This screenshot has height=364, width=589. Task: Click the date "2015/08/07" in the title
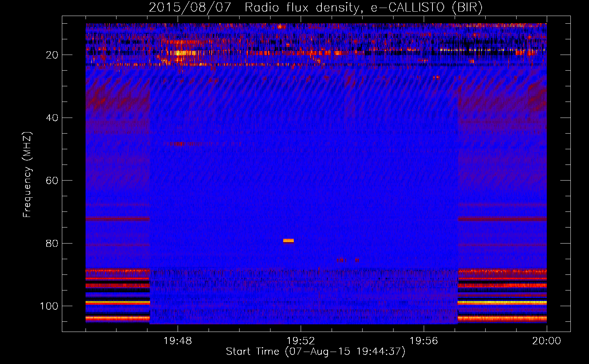(190, 8)
